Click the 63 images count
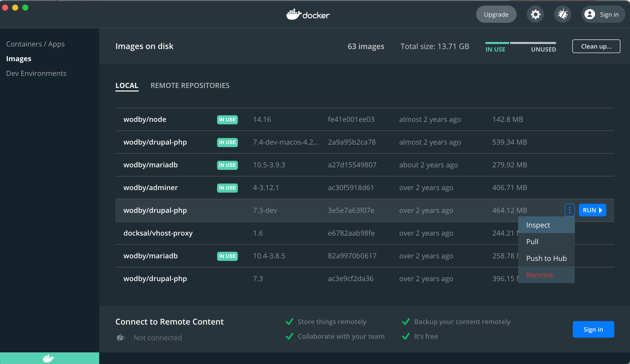The height and width of the screenshot is (364, 630). point(366,47)
